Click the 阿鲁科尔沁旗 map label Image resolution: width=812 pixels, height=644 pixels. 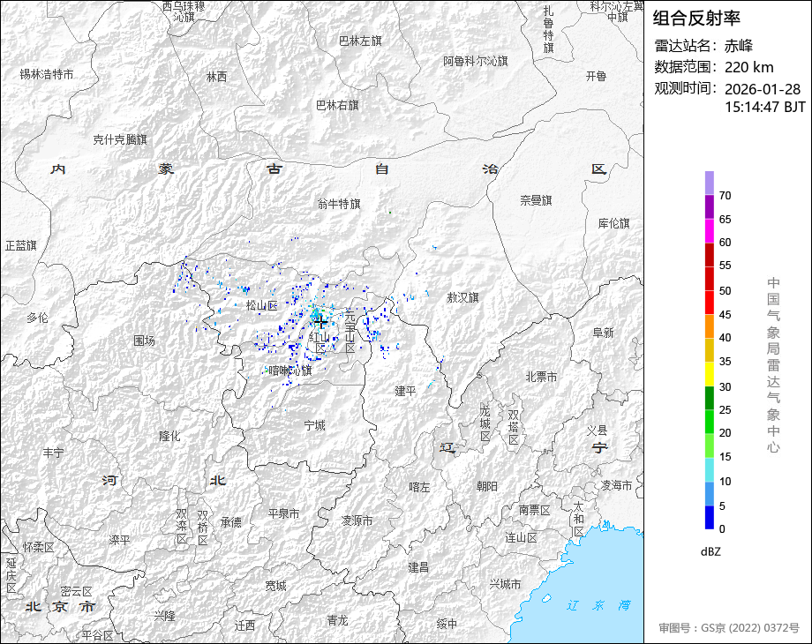click(476, 61)
